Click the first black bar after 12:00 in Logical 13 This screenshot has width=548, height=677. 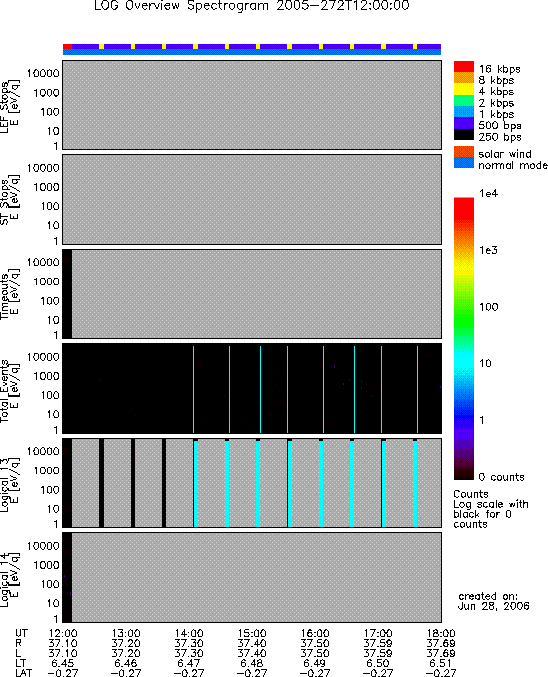pos(101,483)
